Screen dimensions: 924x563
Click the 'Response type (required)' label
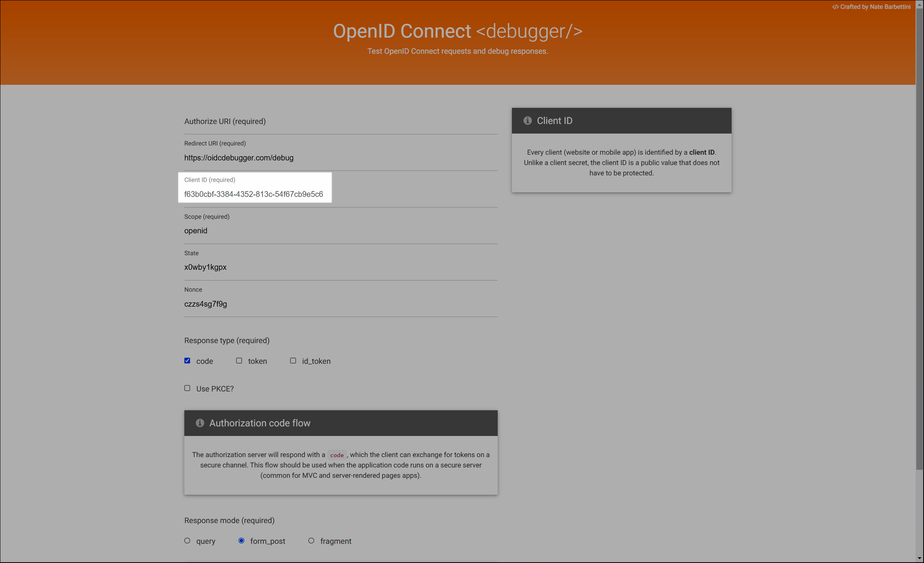(x=227, y=340)
